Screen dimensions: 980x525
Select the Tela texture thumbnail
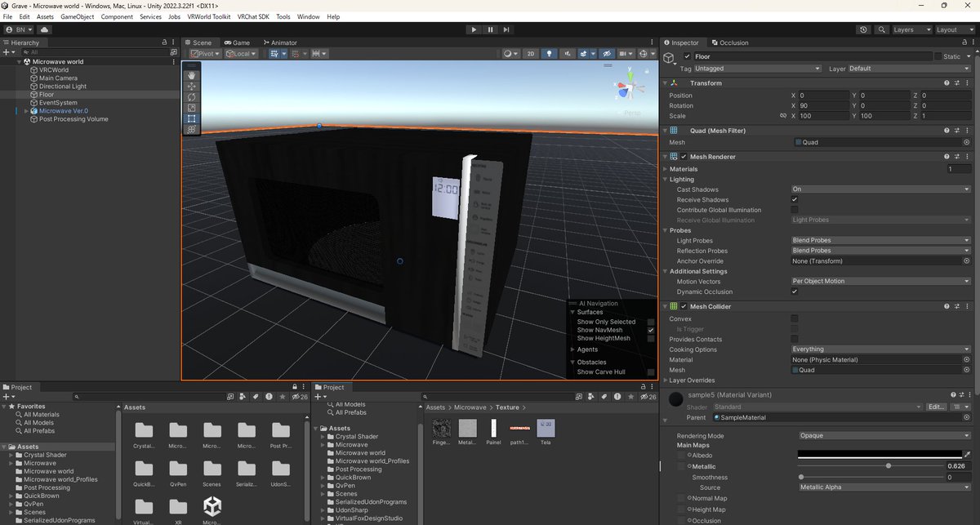click(546, 428)
